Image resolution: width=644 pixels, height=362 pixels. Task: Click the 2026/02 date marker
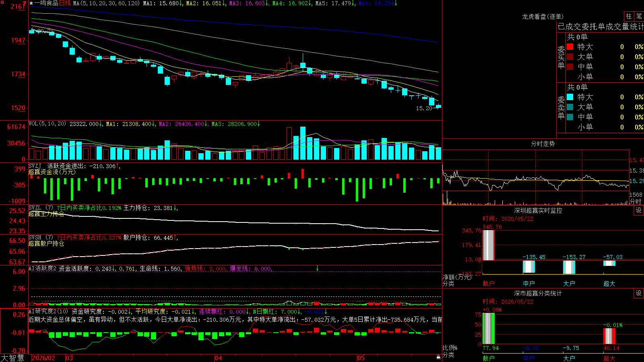point(43,358)
